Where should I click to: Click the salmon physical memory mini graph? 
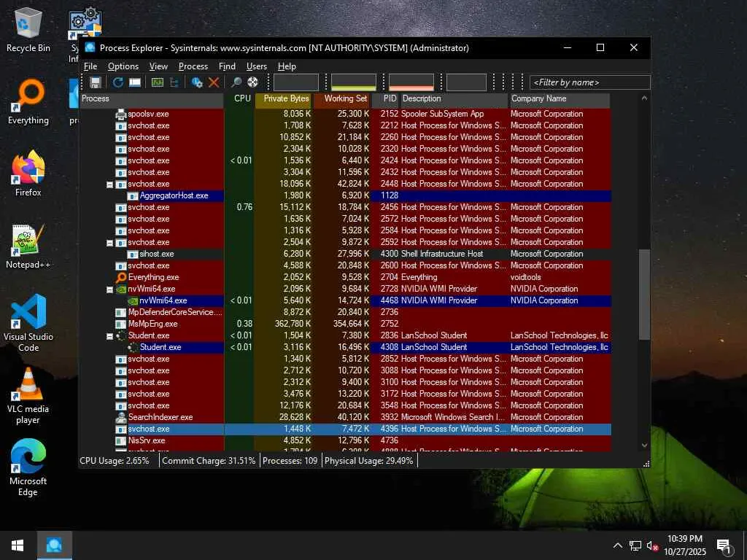pyautogui.click(x=411, y=82)
